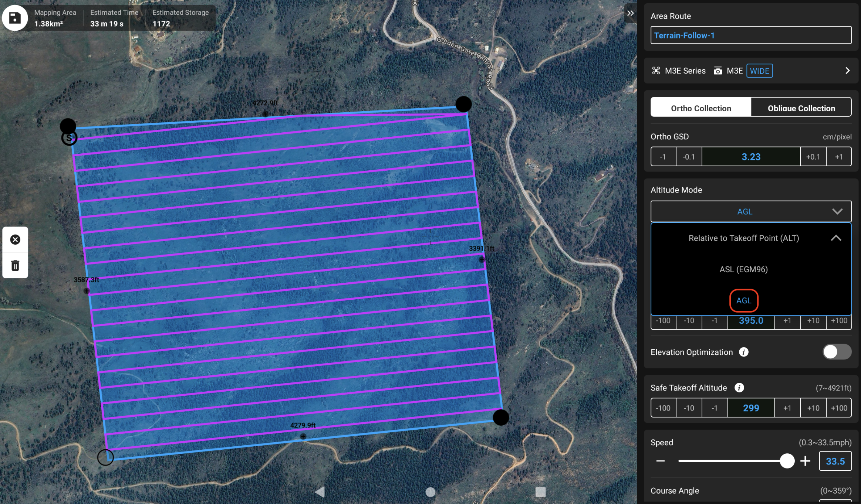Click the Estimated Time 33 m 19 s
Screen dimensions: 861x504
click(x=107, y=24)
